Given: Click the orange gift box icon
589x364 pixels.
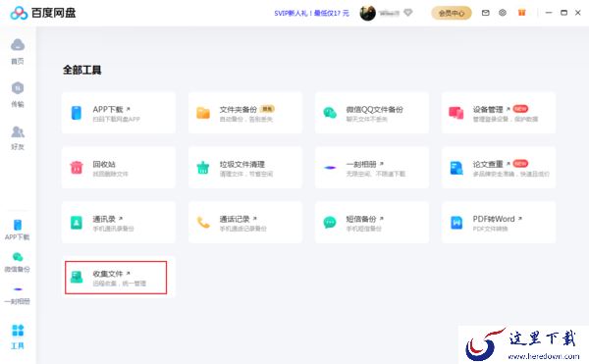Looking at the screenshot, I should 522,13.
